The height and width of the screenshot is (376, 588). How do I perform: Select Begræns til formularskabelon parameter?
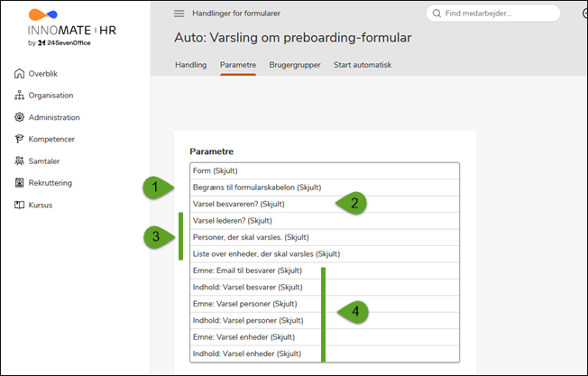(x=256, y=188)
